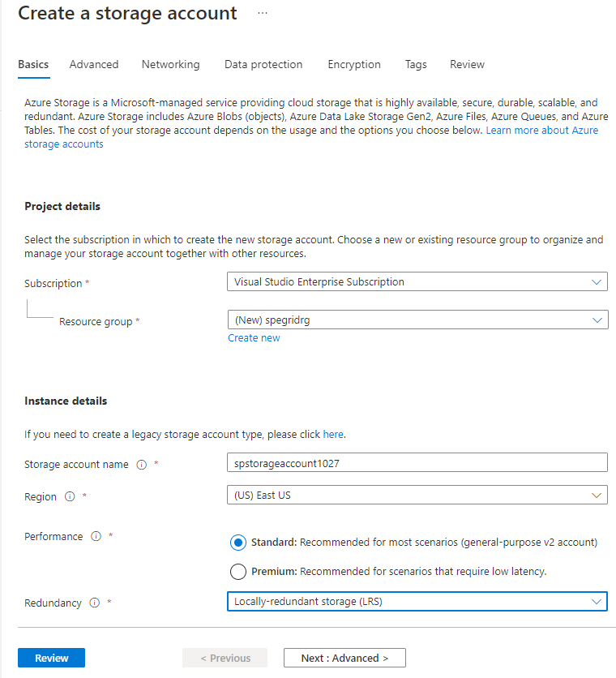Expand the Region dropdown
616x678 pixels.
tap(417, 495)
